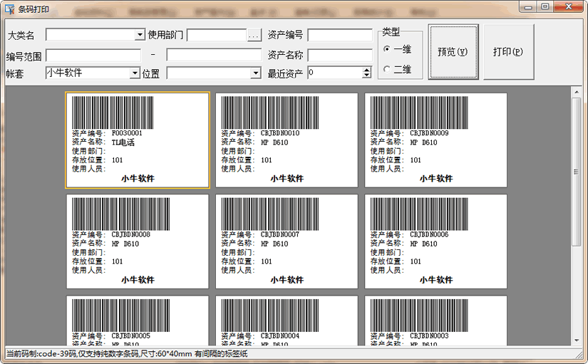Click the TL电话 asset name text

coord(123,142)
